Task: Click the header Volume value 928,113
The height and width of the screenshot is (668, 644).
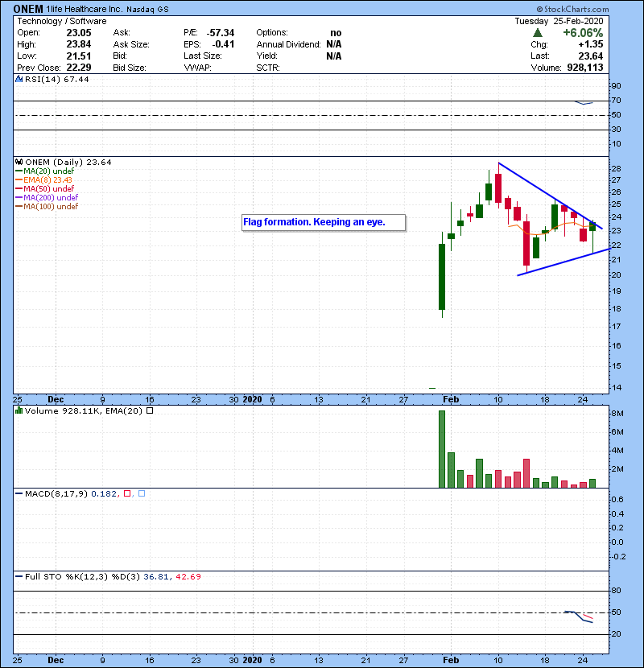Action: coord(585,68)
